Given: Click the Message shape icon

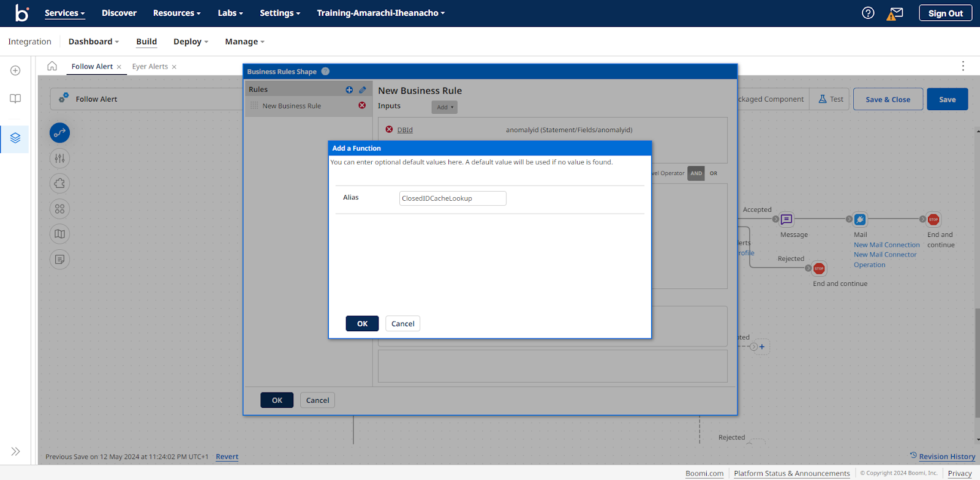Looking at the screenshot, I should [x=786, y=219].
